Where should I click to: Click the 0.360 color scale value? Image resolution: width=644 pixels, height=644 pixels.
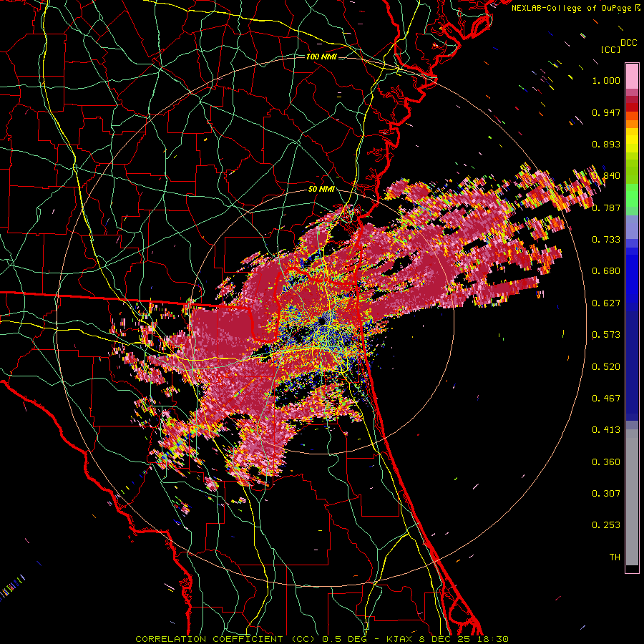click(606, 462)
